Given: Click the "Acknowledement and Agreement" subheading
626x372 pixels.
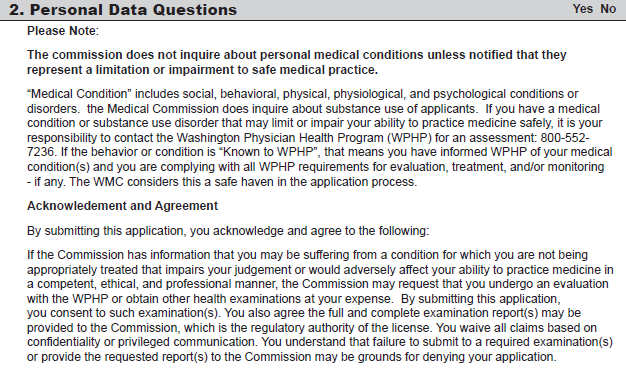Looking at the screenshot, I should click(122, 206).
